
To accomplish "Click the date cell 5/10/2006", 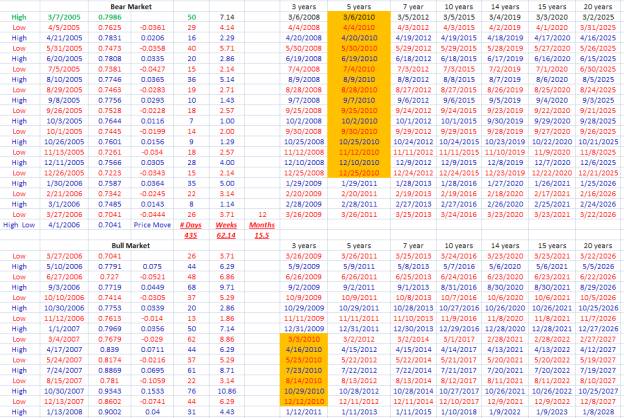I will (x=64, y=266).
